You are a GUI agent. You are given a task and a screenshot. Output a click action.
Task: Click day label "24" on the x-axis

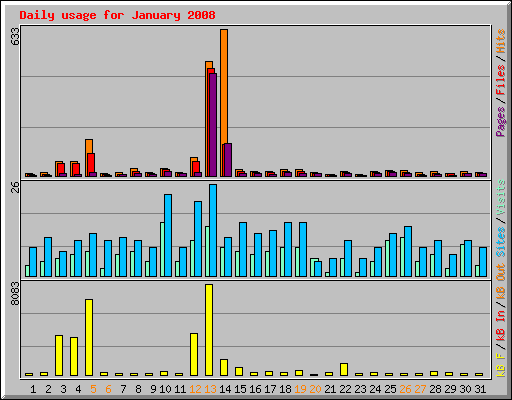pos(375,389)
